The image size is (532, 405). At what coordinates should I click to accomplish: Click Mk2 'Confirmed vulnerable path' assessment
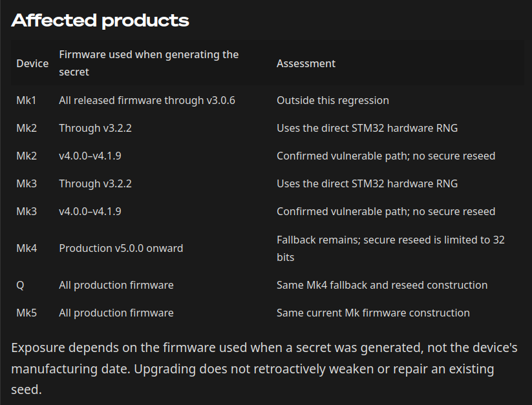pyautogui.click(x=386, y=156)
